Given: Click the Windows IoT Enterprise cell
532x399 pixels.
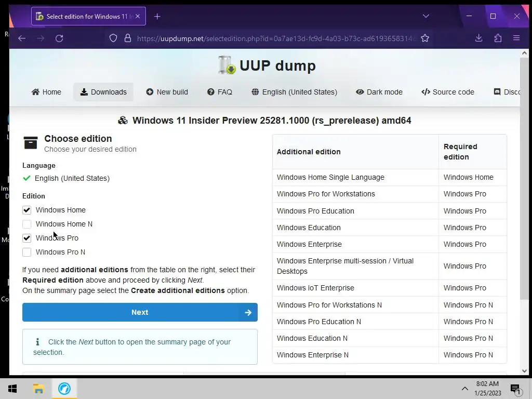Looking at the screenshot, I should click(x=355, y=288).
